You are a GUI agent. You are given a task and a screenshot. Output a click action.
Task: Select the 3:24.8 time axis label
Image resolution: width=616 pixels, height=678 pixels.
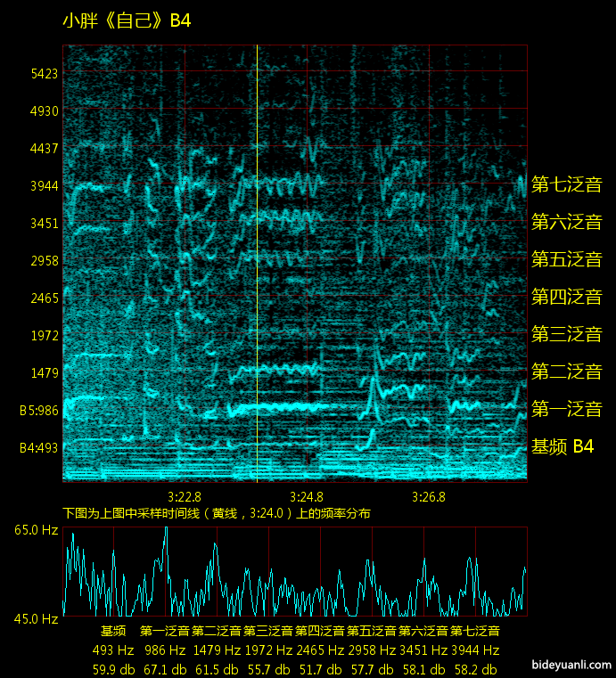point(307,496)
